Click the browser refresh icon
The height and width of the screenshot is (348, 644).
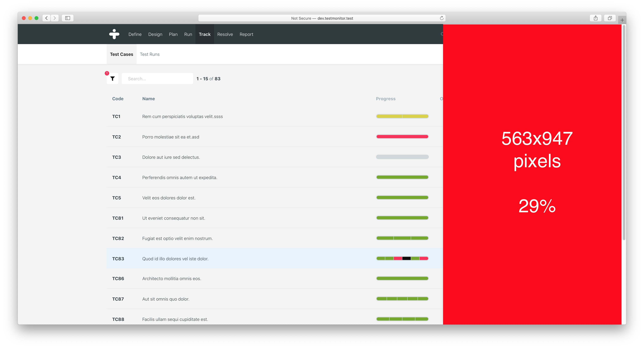(x=442, y=18)
